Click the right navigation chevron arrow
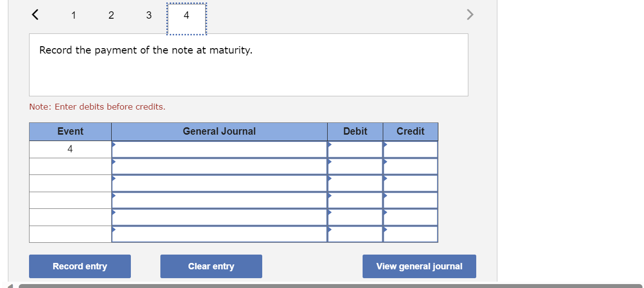 coord(470,14)
